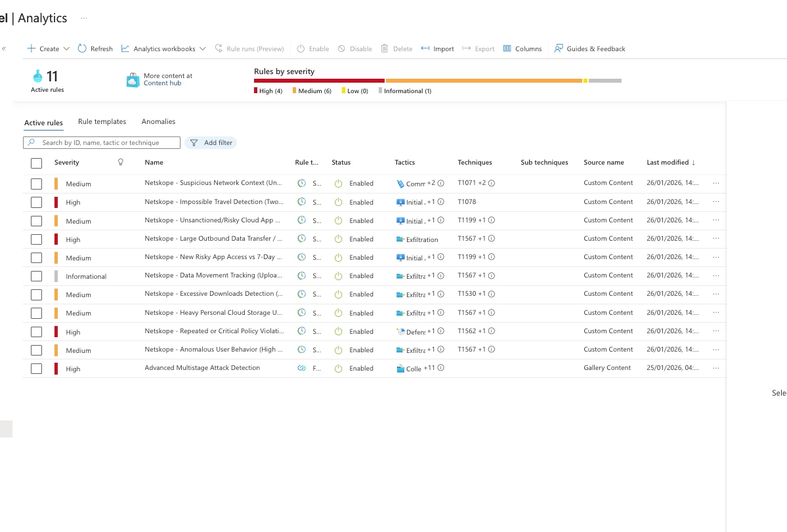Viewport: 787px width, 532px height.
Task: Switch to the Active rules tab
Action: (44, 123)
